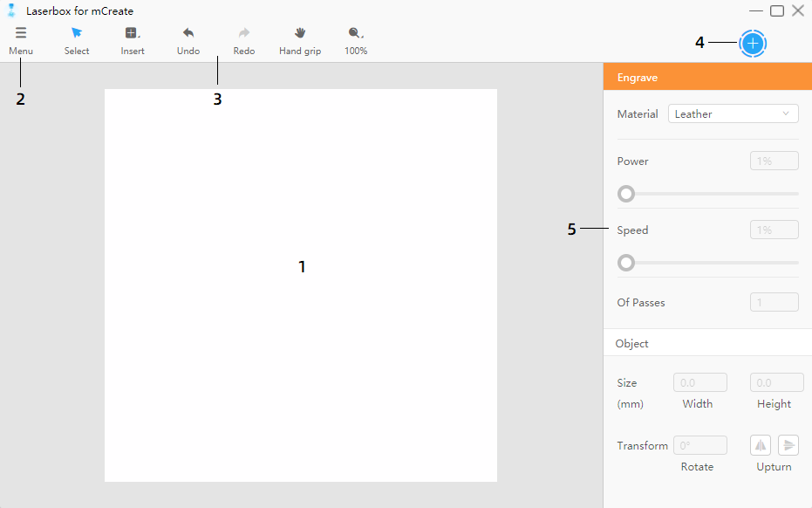Screen dimensions: 812x508
Task: Open the 100% zoom control
Action: point(356,41)
